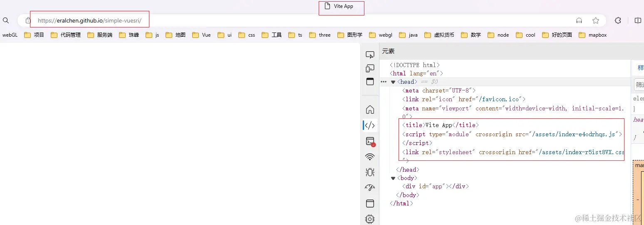The height and width of the screenshot is (225, 644).
Task: Select the div id="app" node
Action: click(x=435, y=186)
